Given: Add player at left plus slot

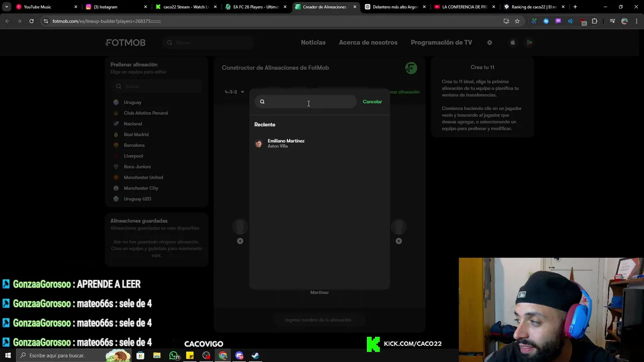Looking at the screenshot, I should pos(240,241).
